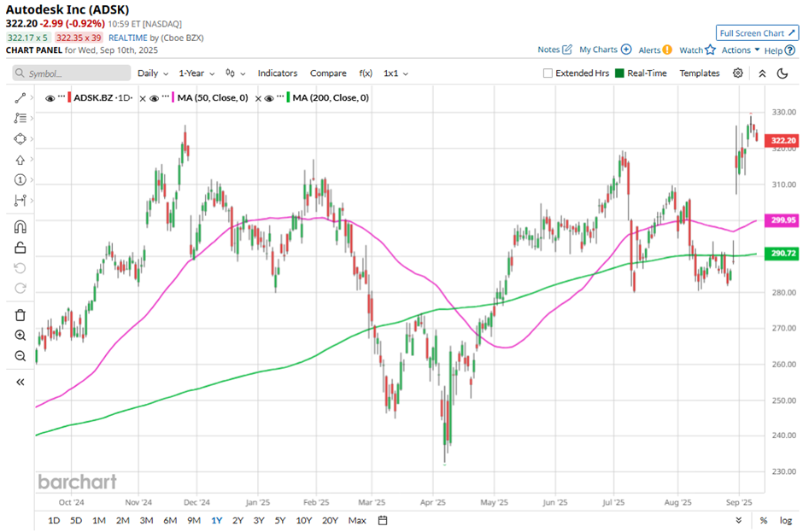Image resolution: width=803 pixels, height=532 pixels.
Task: Open the calendar date range picker
Action: [383, 520]
